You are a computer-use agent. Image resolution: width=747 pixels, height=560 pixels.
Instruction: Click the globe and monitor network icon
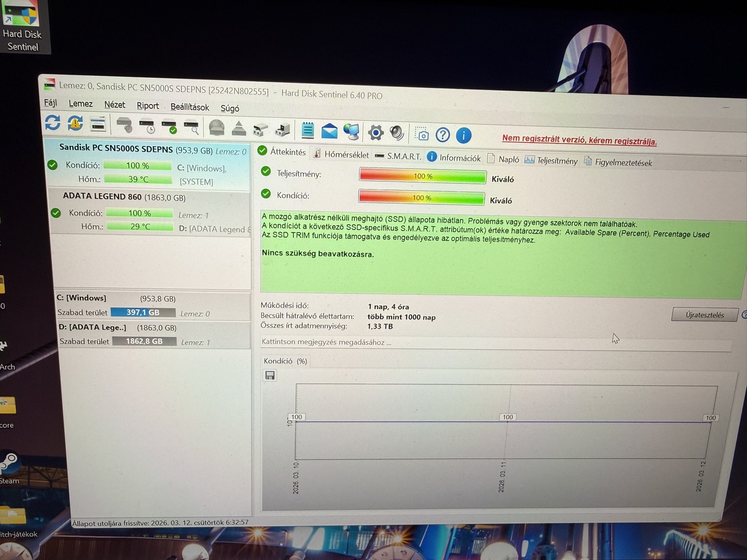[x=352, y=132]
